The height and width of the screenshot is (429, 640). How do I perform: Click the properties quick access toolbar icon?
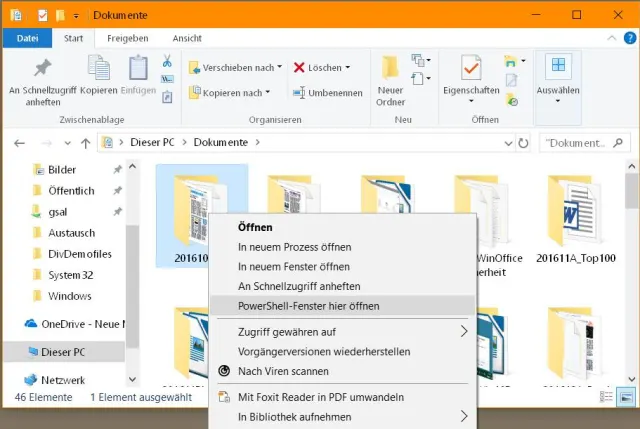[42, 15]
